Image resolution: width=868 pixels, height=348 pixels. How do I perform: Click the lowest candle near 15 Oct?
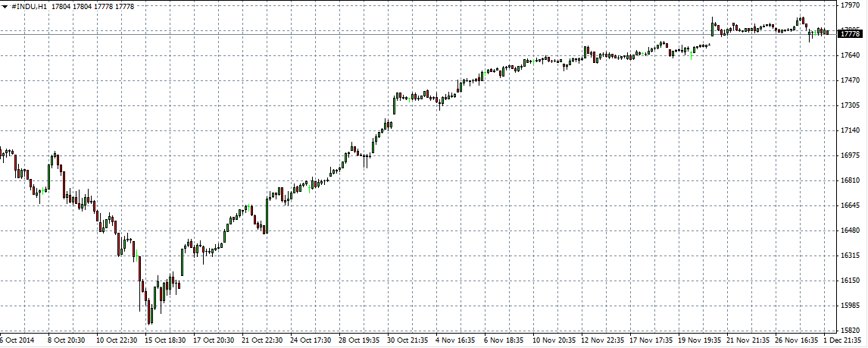tap(150, 312)
